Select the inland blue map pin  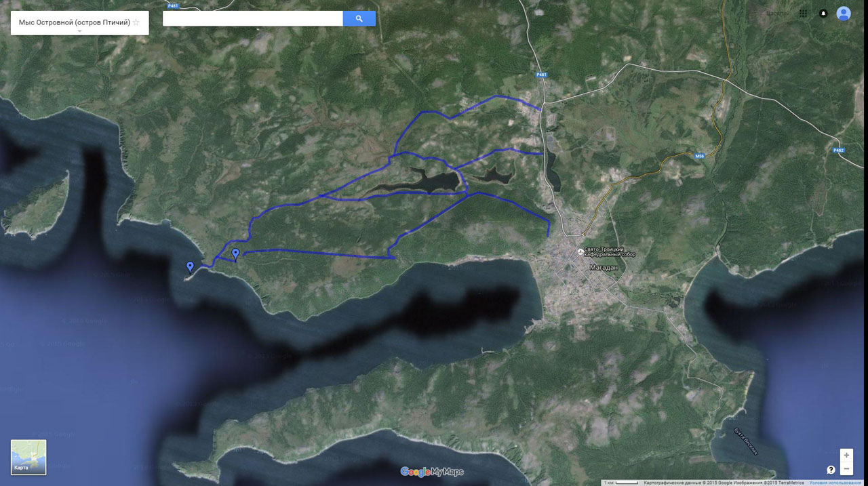[235, 254]
